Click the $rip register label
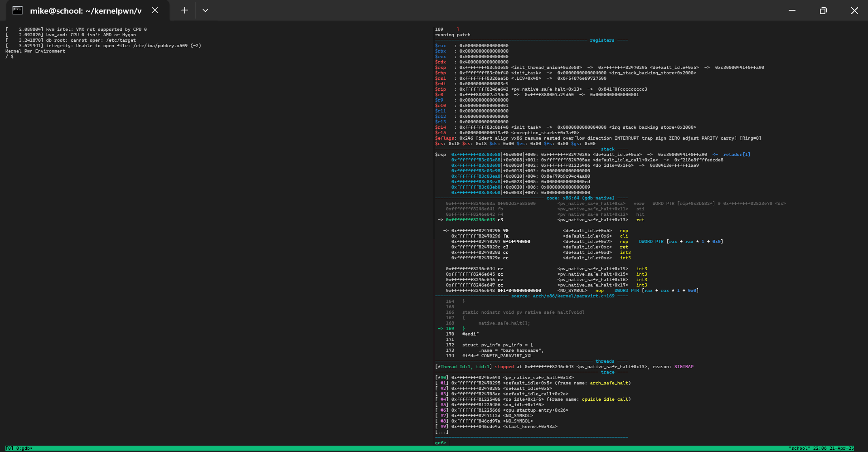Screen dimensions: 868x452 click(x=441, y=89)
